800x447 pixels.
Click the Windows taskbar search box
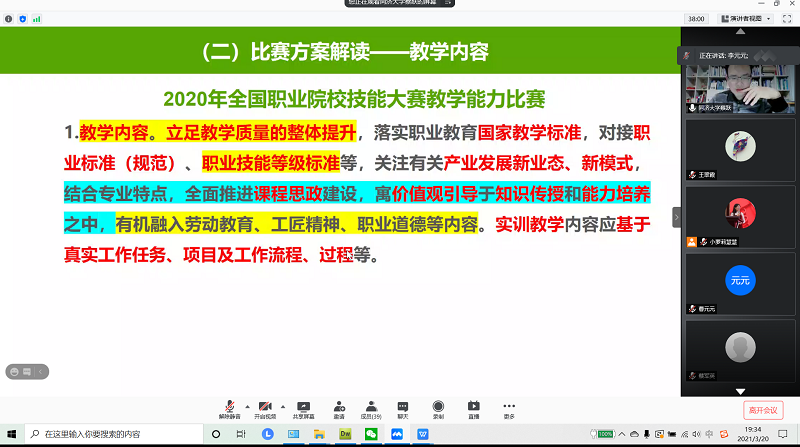tap(110, 434)
